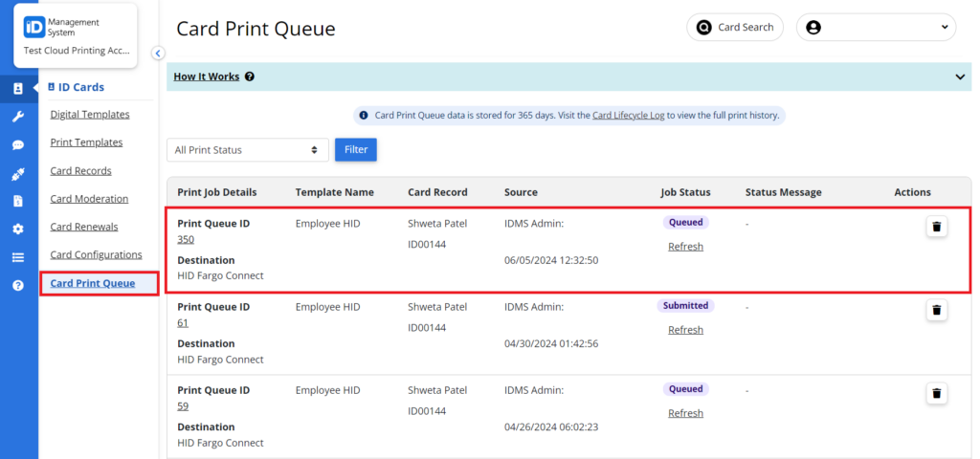Open Card Moderation menu item

(89, 199)
